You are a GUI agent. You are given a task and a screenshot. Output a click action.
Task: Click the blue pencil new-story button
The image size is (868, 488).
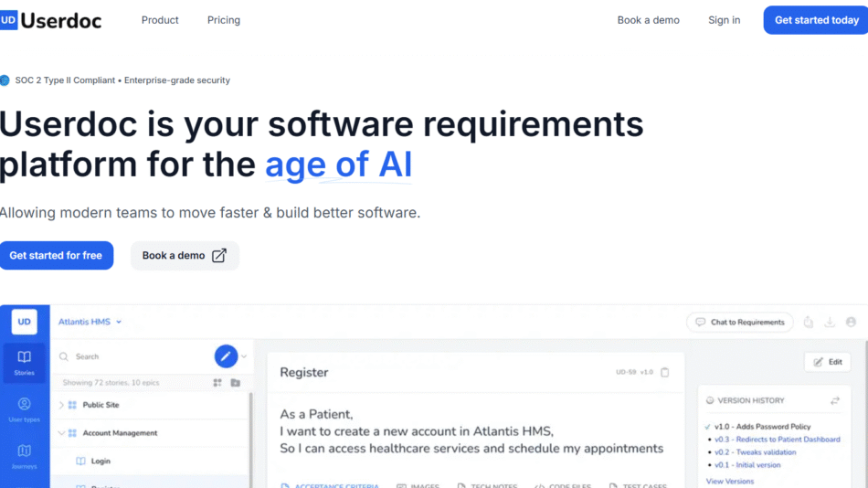pyautogui.click(x=226, y=356)
